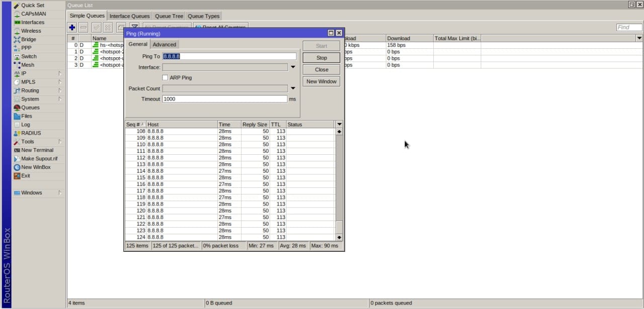The image size is (644, 309).
Task: Expand the MPLS submenu
Action: pos(60,82)
